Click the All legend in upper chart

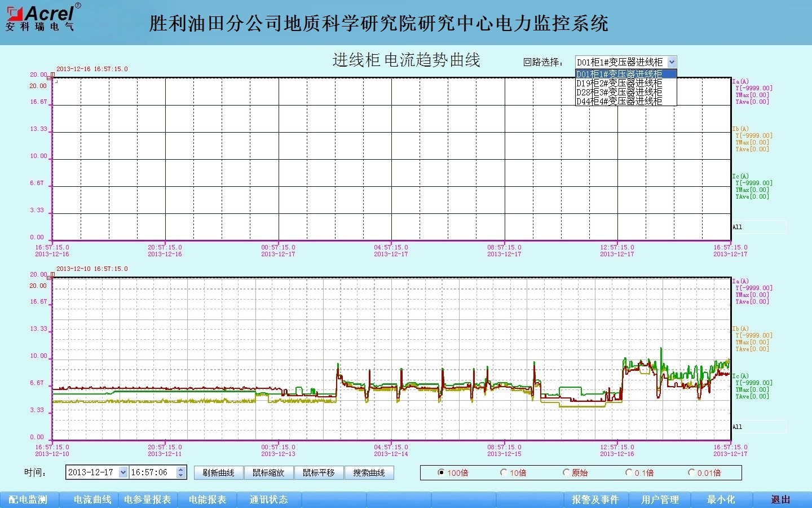(x=738, y=227)
